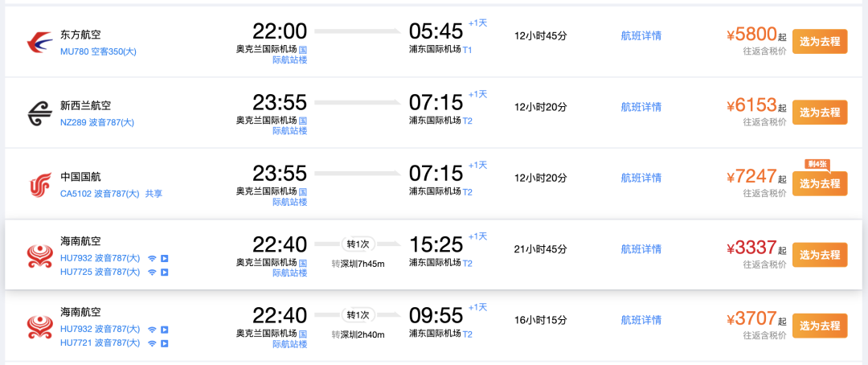Image resolution: width=868 pixels, height=365 pixels.
Task: Click Hainan Airlines logo for 15:25 arrival flight
Action: 40,256
